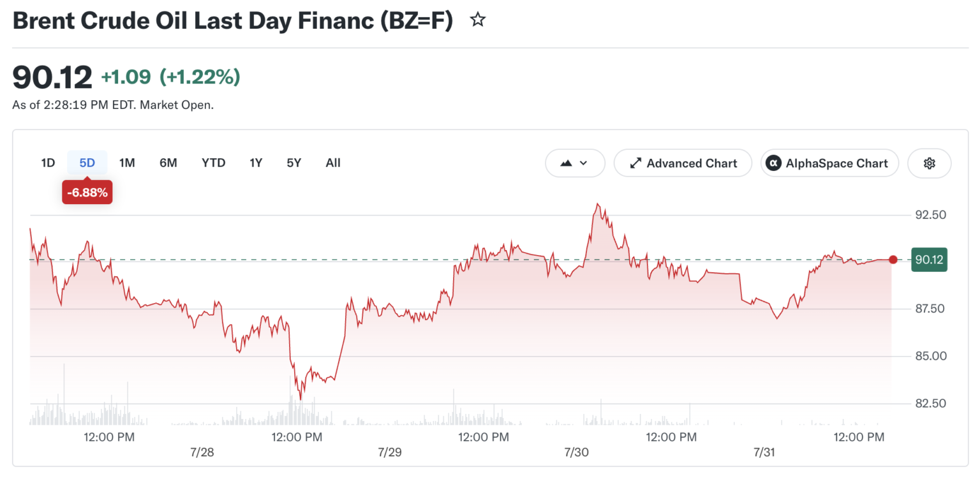Click the -6.88% red badge
This screenshot has width=980, height=479.
pyautogui.click(x=87, y=192)
